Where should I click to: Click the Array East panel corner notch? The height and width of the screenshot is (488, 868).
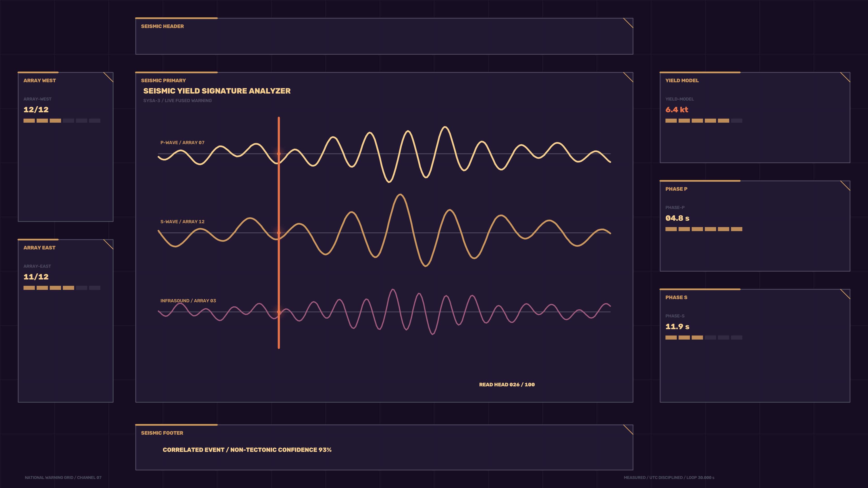108,244
